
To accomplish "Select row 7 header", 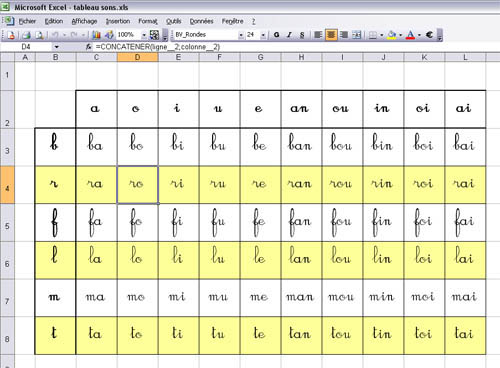I will click(x=7, y=298).
